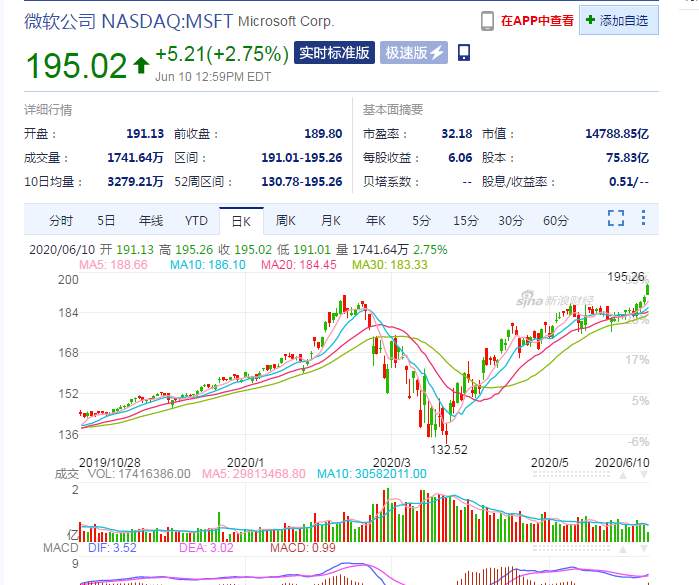Click the 成交量 value 1741.64万
The image size is (699, 585).
click(135, 158)
